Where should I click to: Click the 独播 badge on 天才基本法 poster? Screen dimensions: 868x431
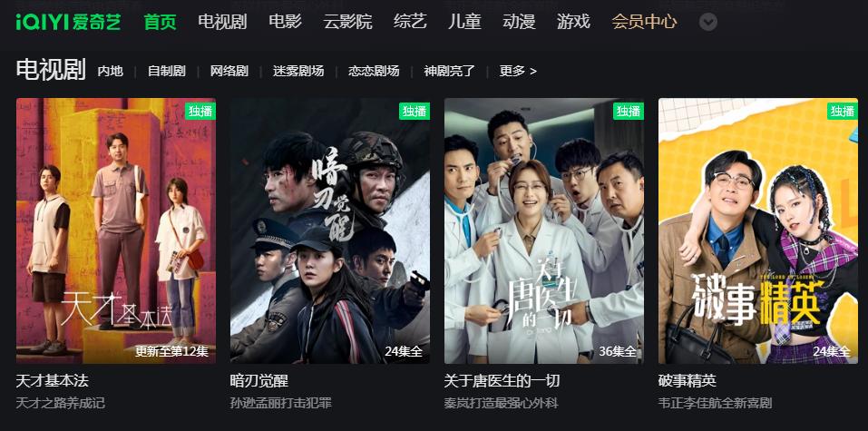tap(200, 111)
